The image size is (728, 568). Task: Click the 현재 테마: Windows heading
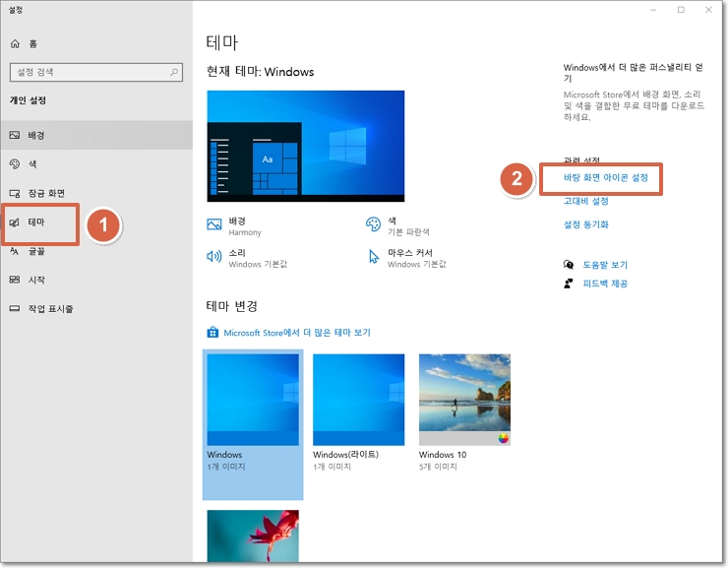pyautogui.click(x=260, y=72)
